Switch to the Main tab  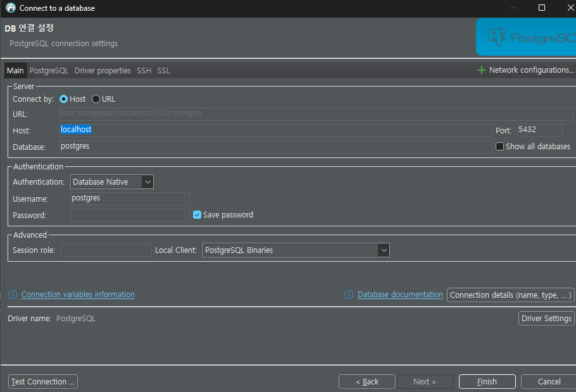(x=15, y=70)
